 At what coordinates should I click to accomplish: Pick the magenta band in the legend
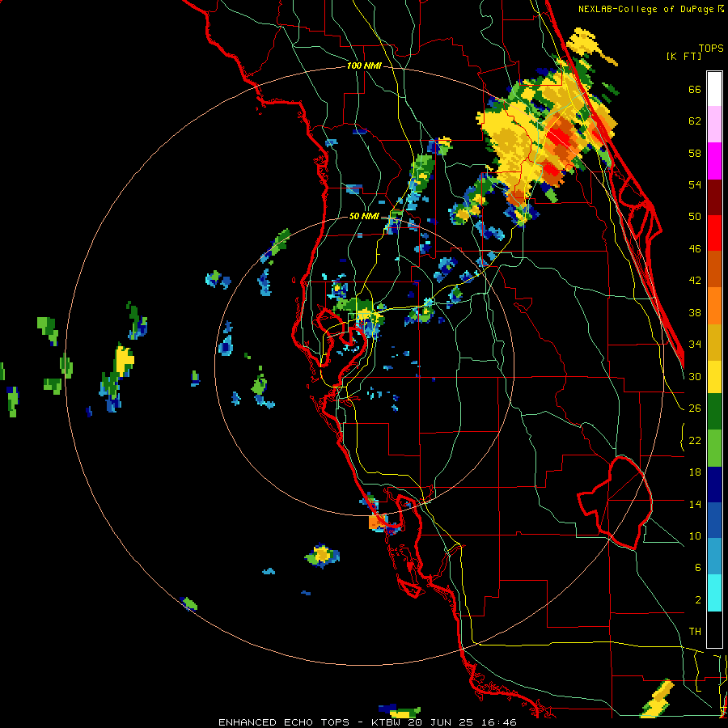(x=714, y=161)
